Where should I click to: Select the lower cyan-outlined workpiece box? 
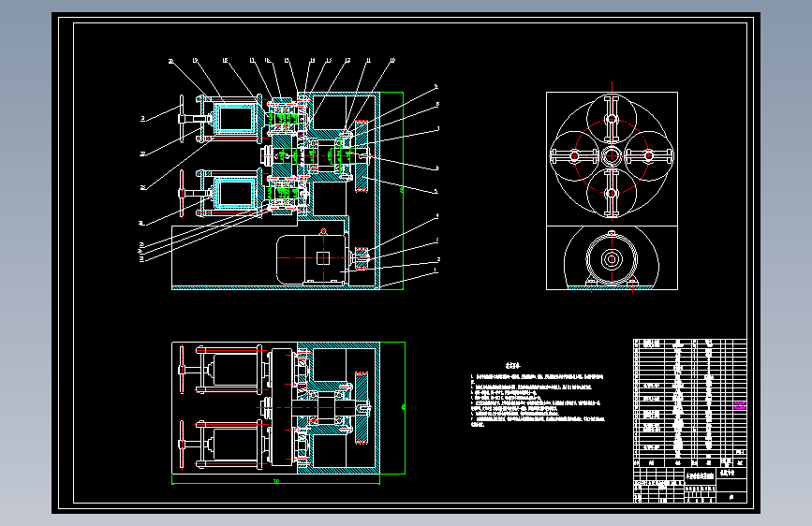tap(236, 193)
